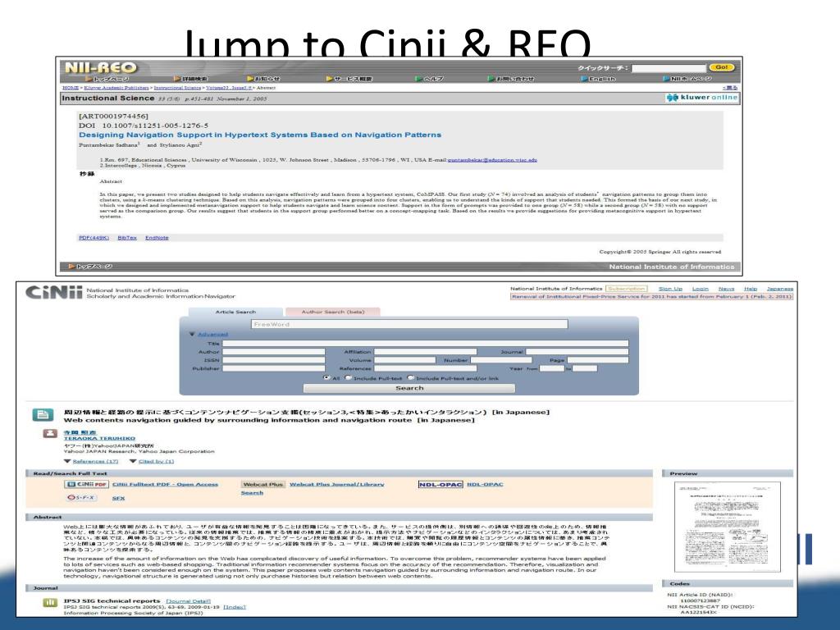The height and width of the screenshot is (630, 840).
Task: Open the NIIホームページ menu item
Action: (x=687, y=79)
